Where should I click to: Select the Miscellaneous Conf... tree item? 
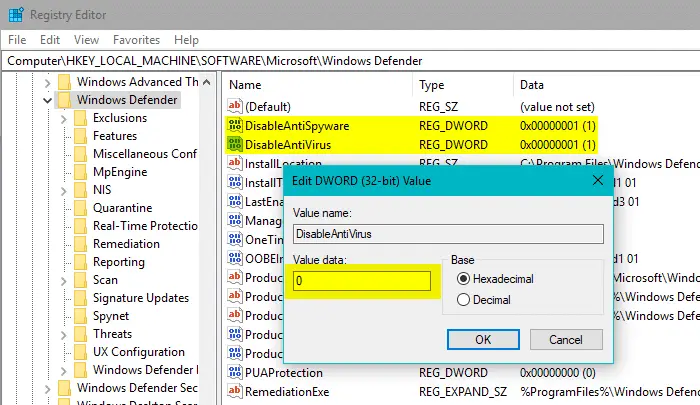click(145, 154)
